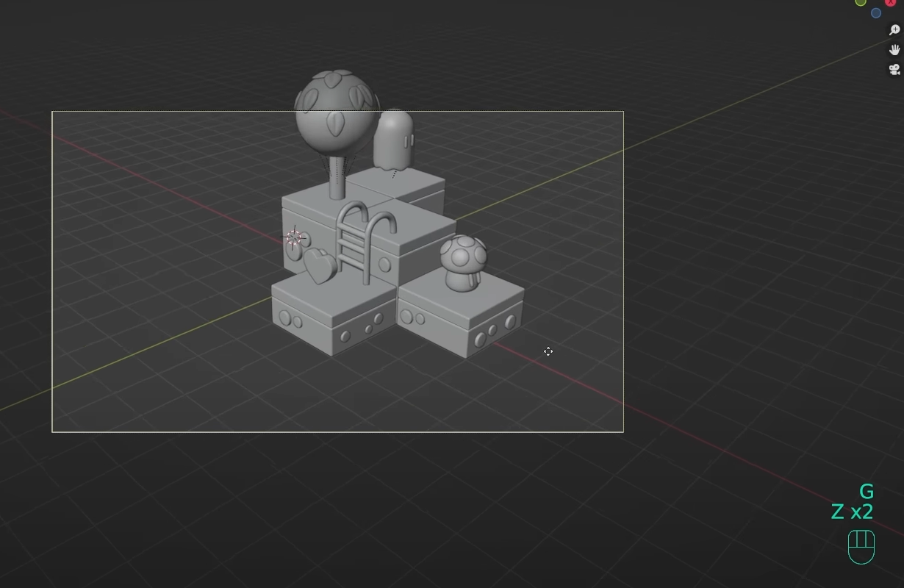Click the red X axis gizmo dot
This screenshot has height=588, width=904.
pos(891,2)
